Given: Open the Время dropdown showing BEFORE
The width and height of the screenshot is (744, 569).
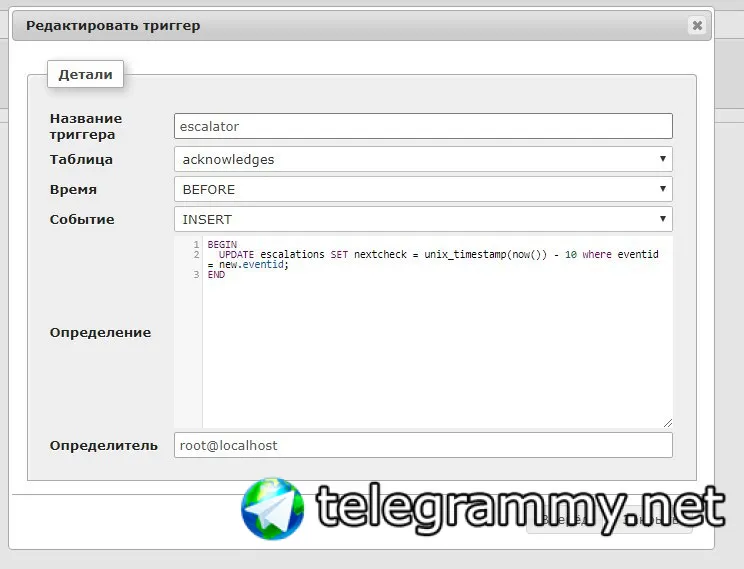Looking at the screenshot, I should point(423,189).
